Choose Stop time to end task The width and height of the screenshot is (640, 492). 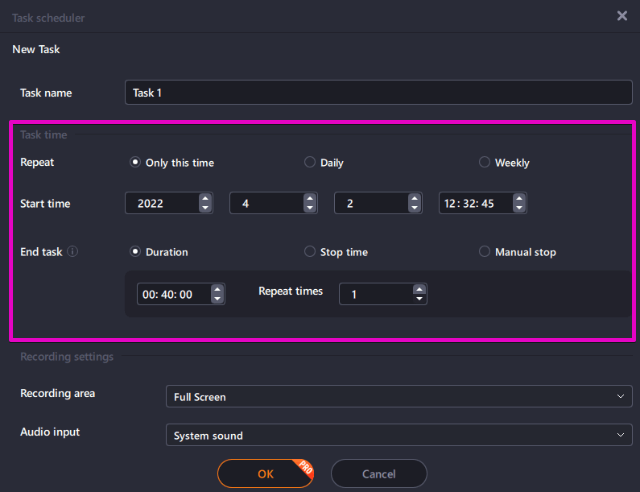(x=336, y=252)
